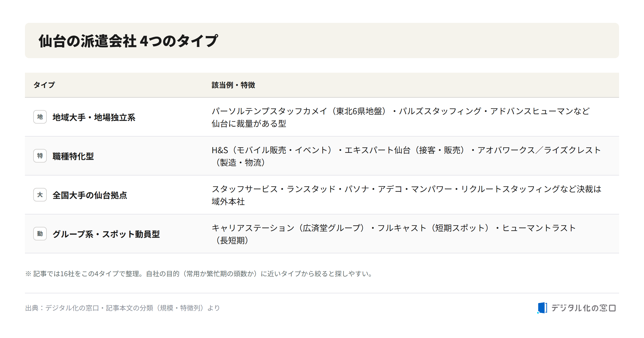Click the グループ系・スポット動員型 row label

click(x=106, y=234)
